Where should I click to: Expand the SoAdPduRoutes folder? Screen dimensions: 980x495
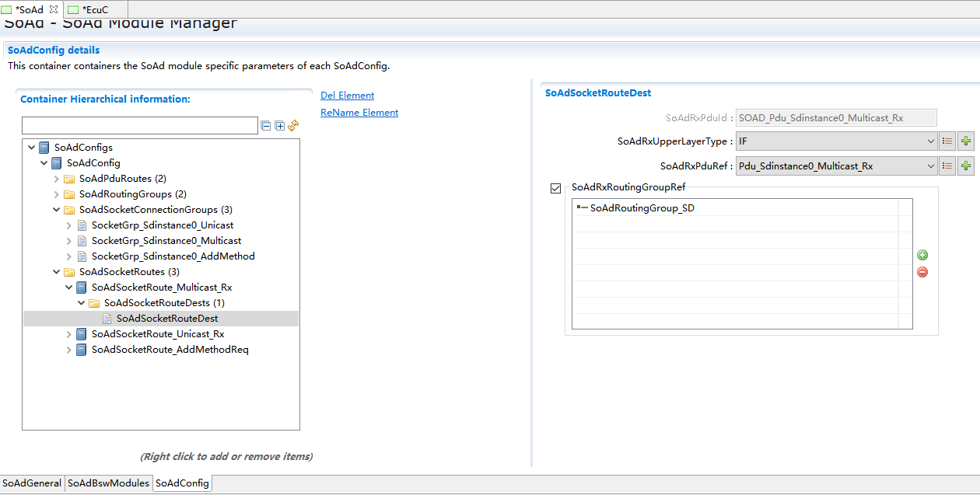point(57,179)
